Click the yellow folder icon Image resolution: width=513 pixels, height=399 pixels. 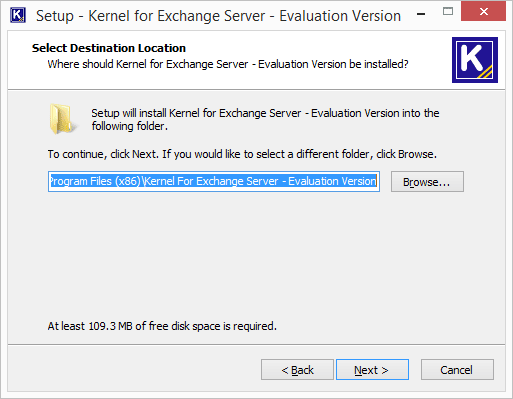[x=62, y=119]
